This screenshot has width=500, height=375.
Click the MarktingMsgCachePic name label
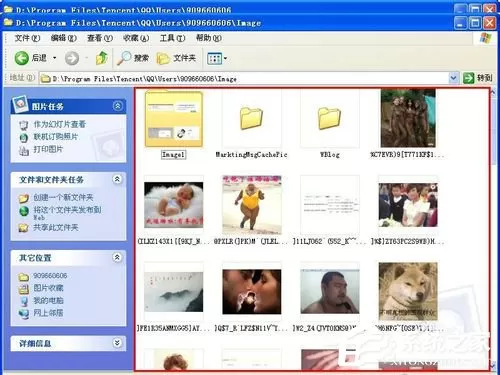tap(251, 155)
